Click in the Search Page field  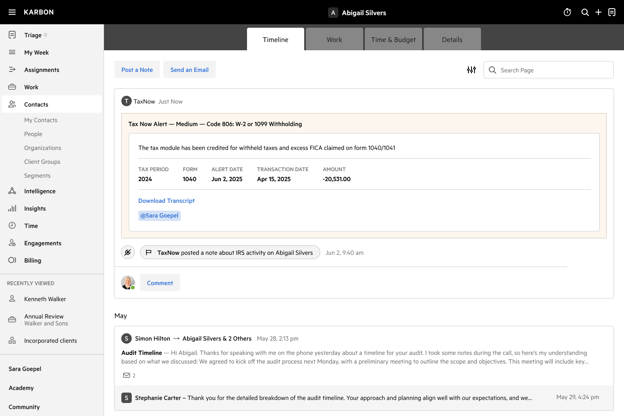click(x=548, y=70)
